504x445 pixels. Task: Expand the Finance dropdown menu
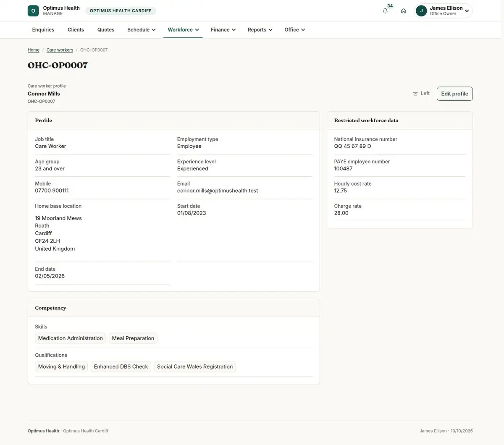pos(223,30)
